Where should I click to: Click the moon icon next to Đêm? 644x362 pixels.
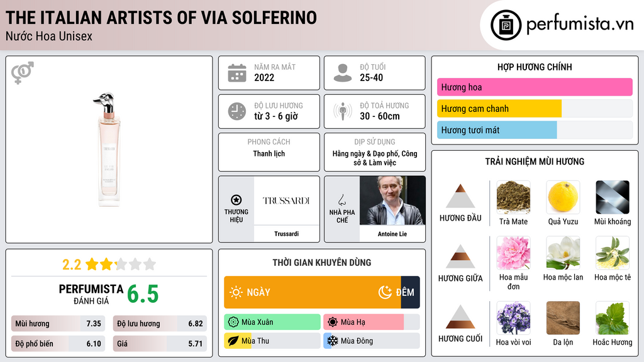pos(385,292)
